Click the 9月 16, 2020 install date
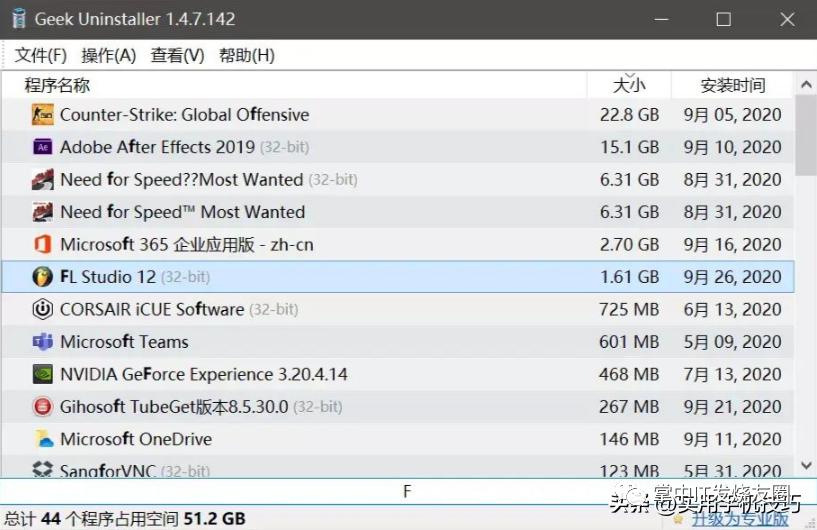This screenshot has width=817, height=530. point(733,244)
